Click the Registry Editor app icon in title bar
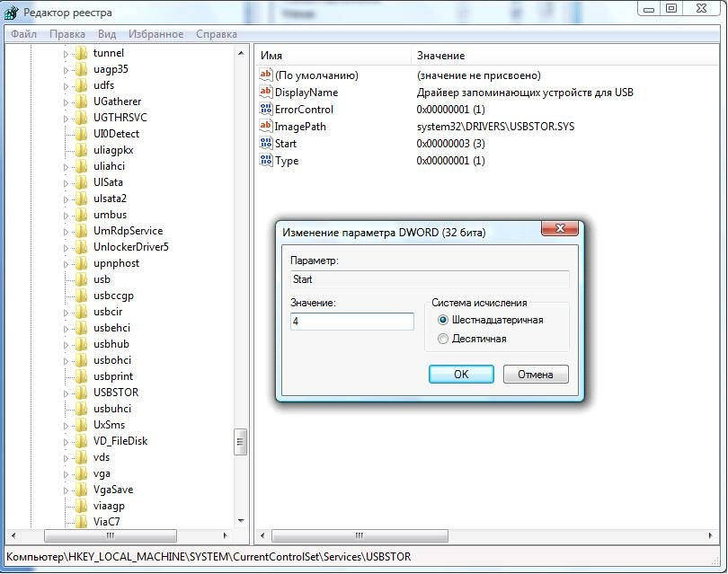Screen dimensions: 728x574 (11, 13)
